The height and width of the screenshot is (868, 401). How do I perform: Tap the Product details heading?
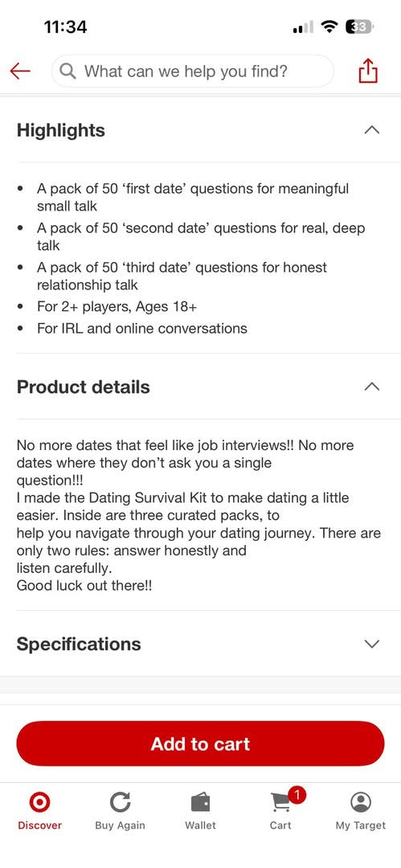coord(83,387)
